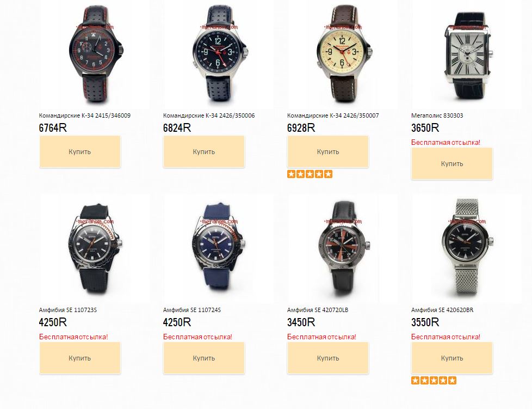Buy the Амфибия SE 420720LB for 3450R
This screenshot has height=409, width=532.
pyautogui.click(x=328, y=358)
